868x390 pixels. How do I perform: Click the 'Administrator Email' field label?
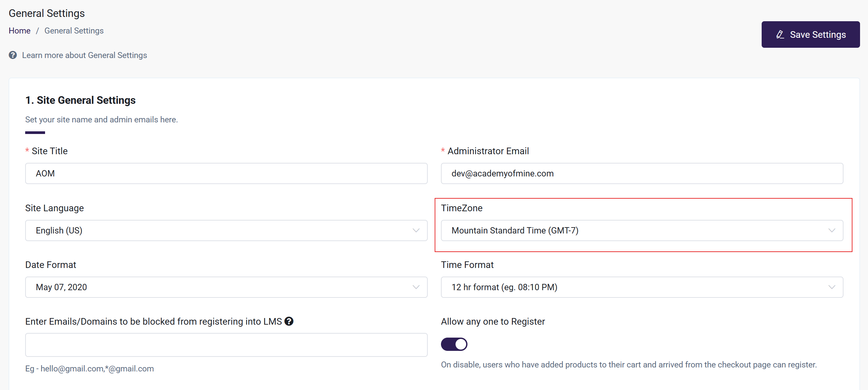488,151
